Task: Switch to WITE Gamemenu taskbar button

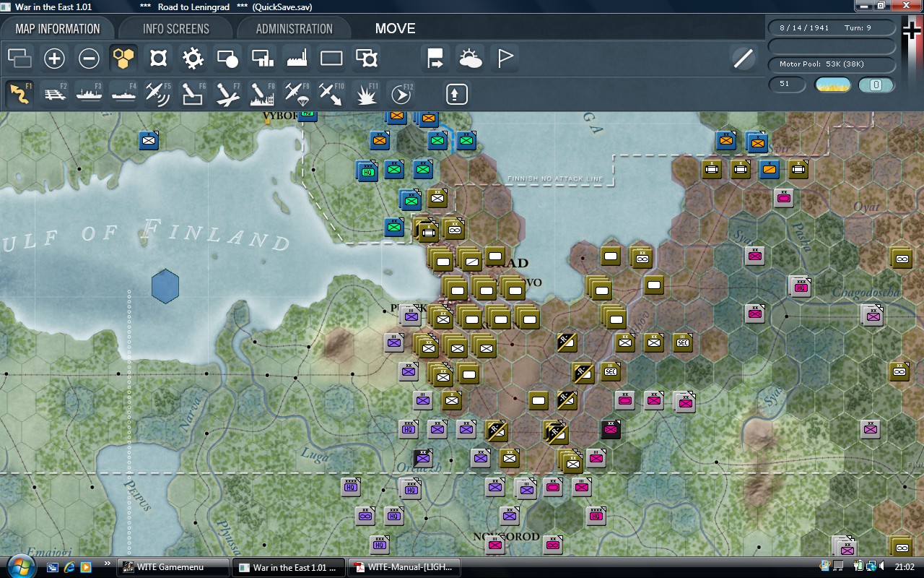Action: (174, 567)
